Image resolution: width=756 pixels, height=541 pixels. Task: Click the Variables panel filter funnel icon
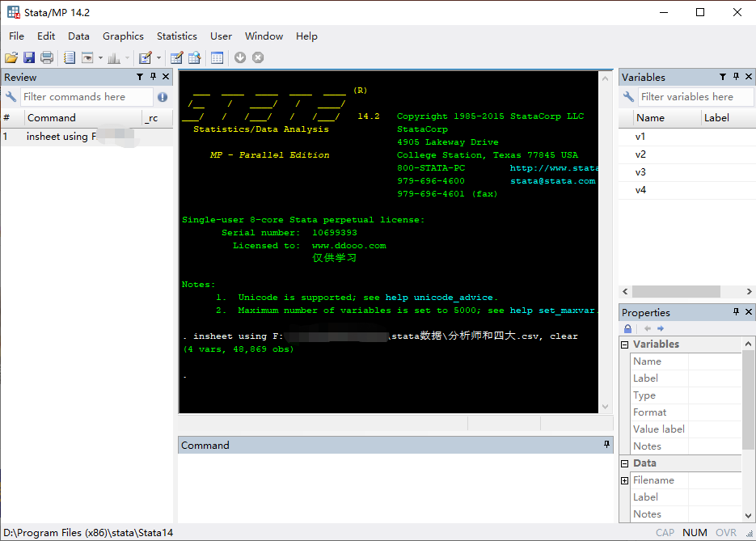[723, 77]
